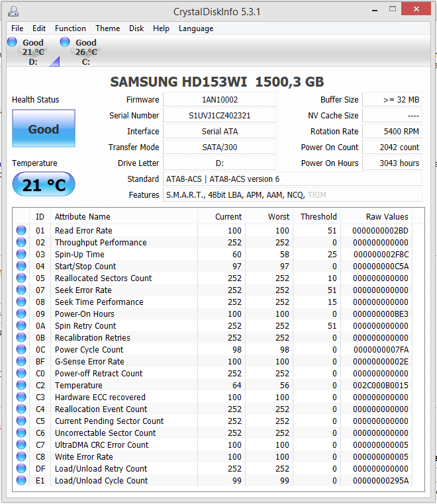
Task: Click status orb for Load/Unload Cycle Count
Action: pos(21,481)
